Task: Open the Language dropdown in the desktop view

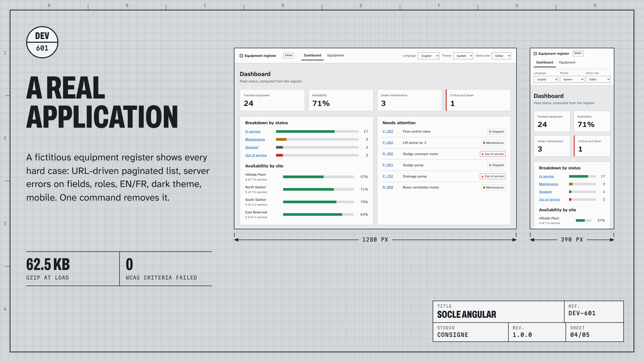Action: 428,56
